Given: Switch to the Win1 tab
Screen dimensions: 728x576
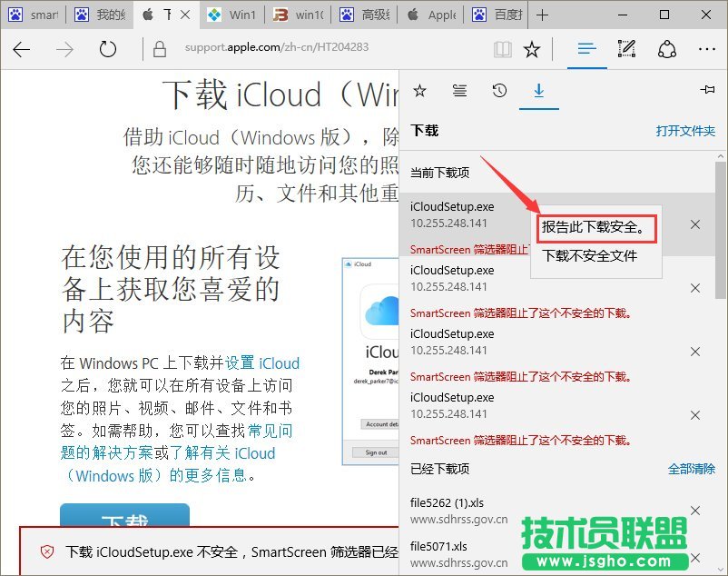Looking at the screenshot, I should 232,15.
